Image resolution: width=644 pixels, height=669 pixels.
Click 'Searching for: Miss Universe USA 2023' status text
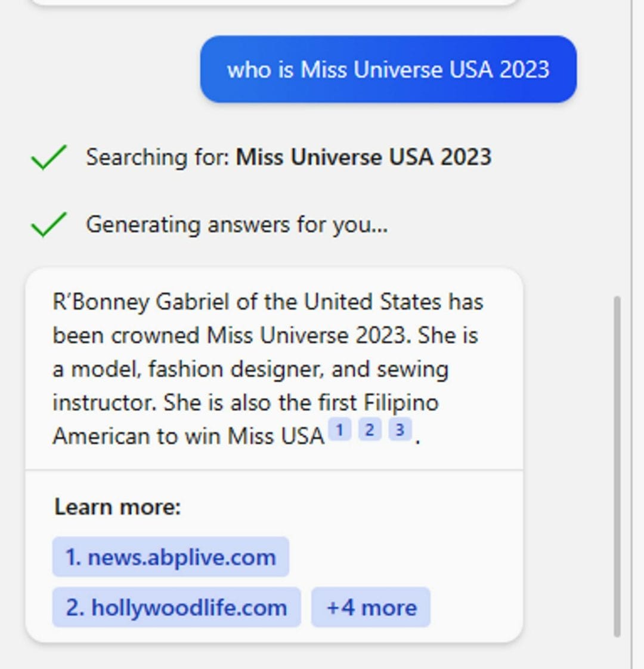[289, 157]
